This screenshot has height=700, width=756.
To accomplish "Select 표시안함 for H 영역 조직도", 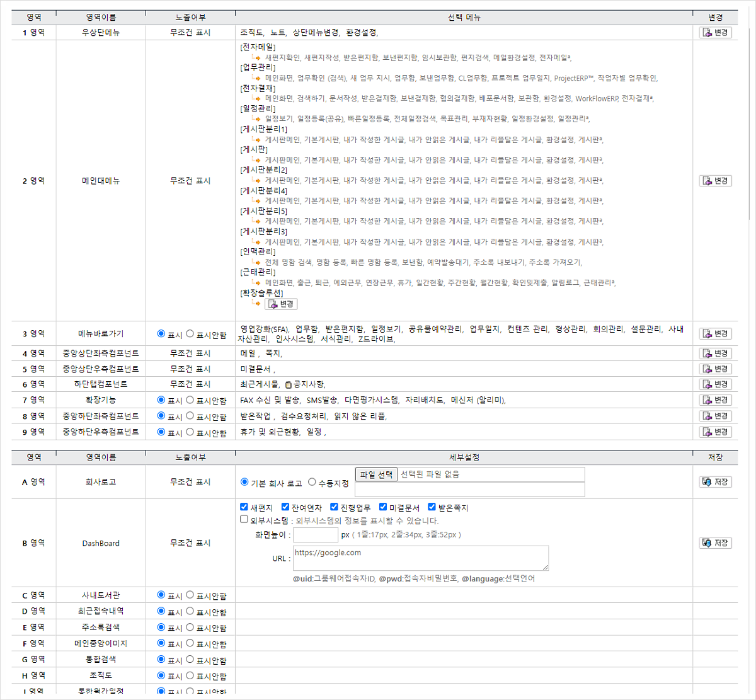I will click(190, 675).
